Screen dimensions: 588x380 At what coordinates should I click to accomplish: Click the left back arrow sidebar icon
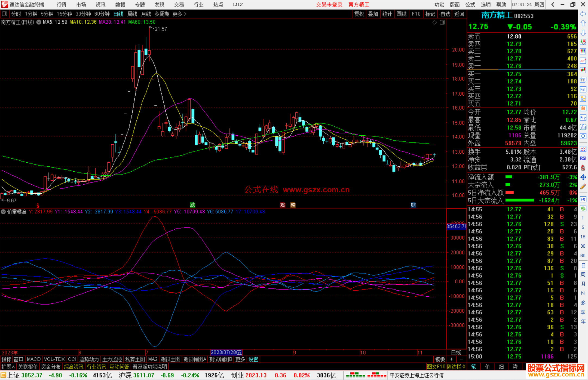[583, 14]
